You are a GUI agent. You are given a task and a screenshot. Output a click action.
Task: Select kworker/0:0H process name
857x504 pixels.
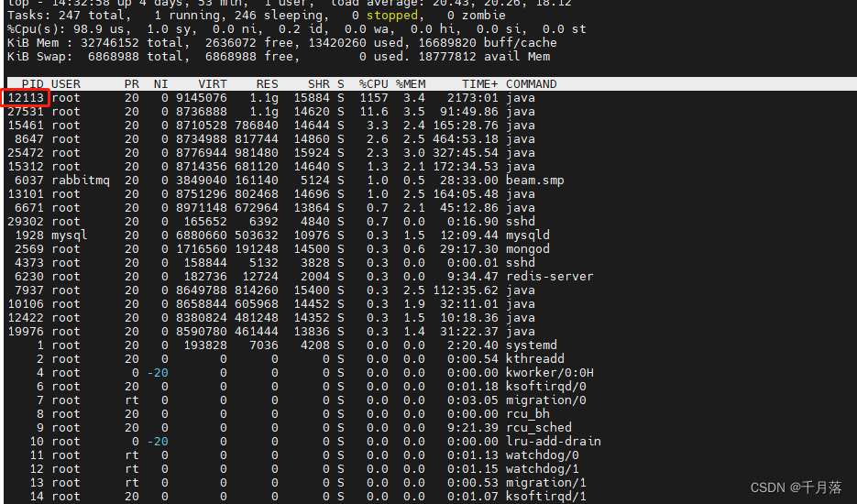(x=549, y=373)
